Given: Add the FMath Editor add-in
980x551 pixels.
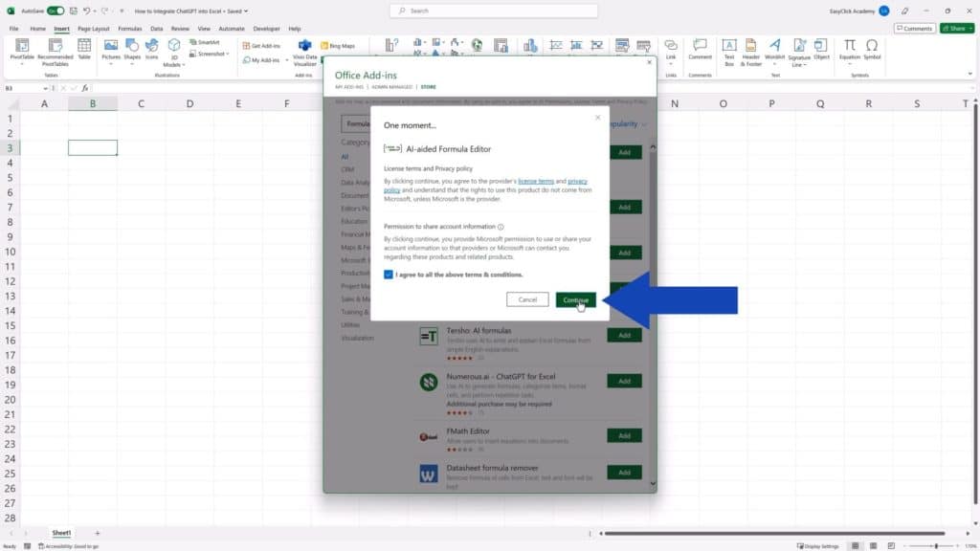Looking at the screenshot, I should coord(624,435).
